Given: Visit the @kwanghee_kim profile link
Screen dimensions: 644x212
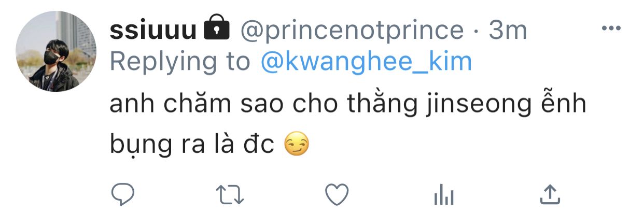Looking at the screenshot, I should point(367,62).
